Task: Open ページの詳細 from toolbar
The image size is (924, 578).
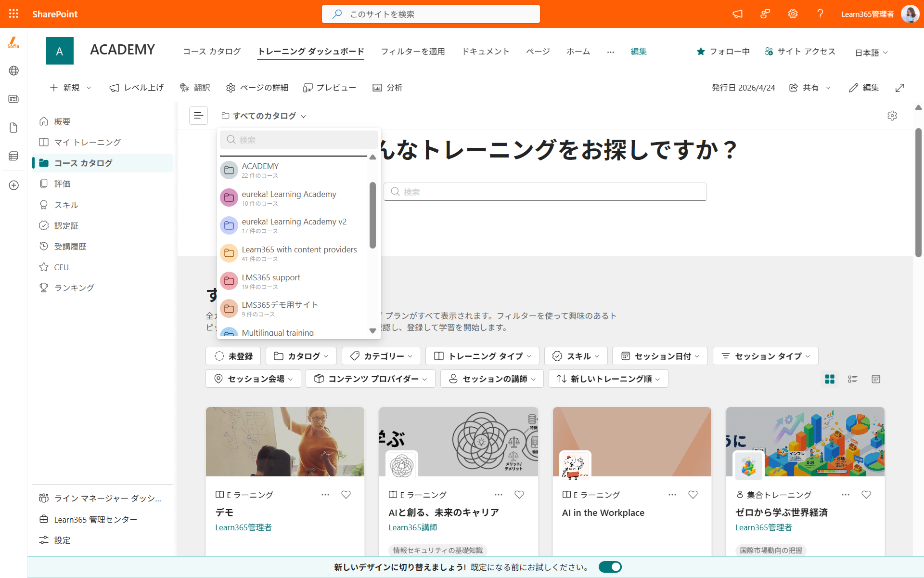Action: click(x=257, y=88)
